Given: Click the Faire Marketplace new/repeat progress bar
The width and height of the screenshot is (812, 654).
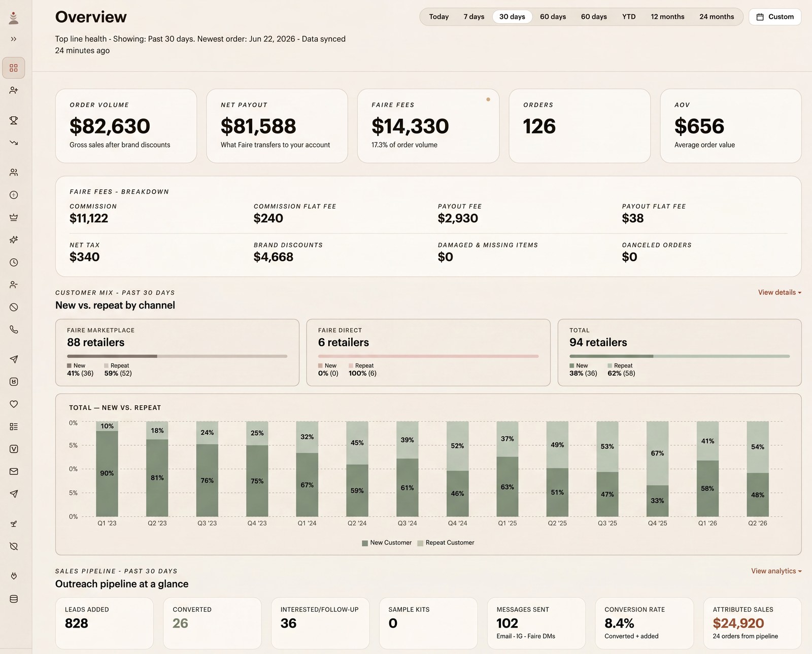Looking at the screenshot, I should 177,356.
